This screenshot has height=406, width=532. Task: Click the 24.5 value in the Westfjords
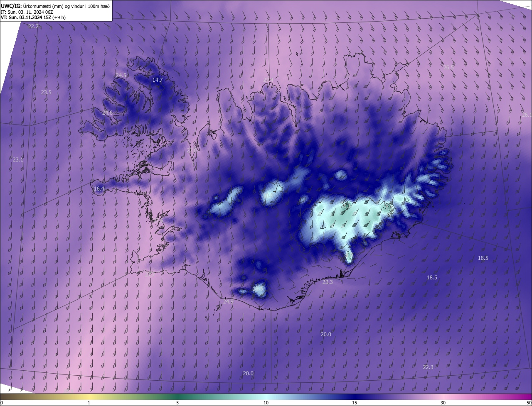click(x=121, y=75)
